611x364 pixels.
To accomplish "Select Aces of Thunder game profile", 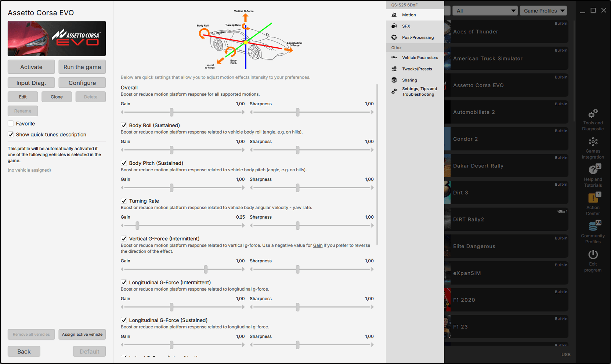I will 506,32.
